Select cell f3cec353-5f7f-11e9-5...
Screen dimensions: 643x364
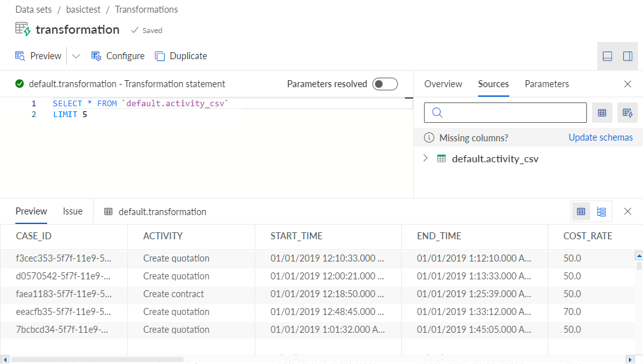click(64, 258)
